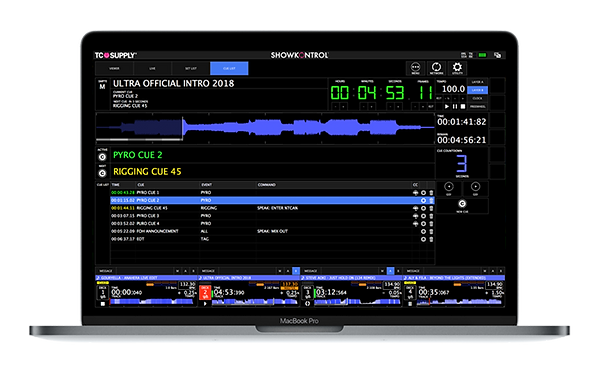Click the Deck 4 selector button
Image resolution: width=600 pixels, height=380 pixels.
pyautogui.click(x=410, y=292)
